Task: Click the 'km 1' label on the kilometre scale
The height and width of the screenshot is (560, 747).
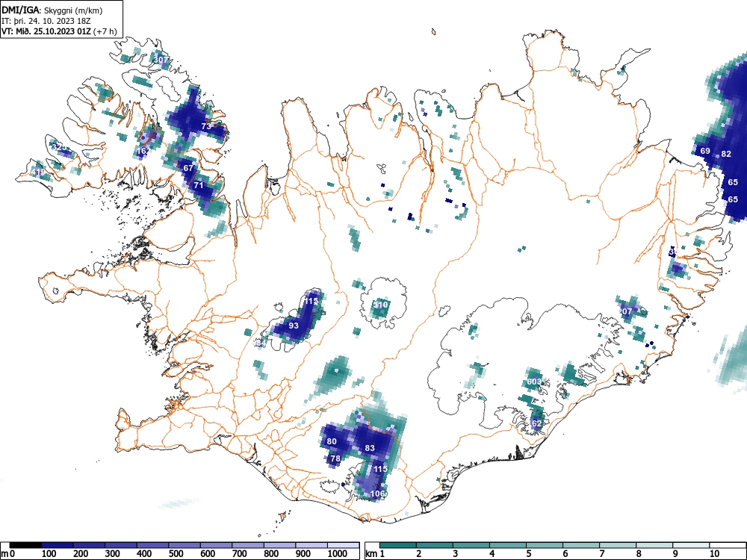Action: coord(376,553)
